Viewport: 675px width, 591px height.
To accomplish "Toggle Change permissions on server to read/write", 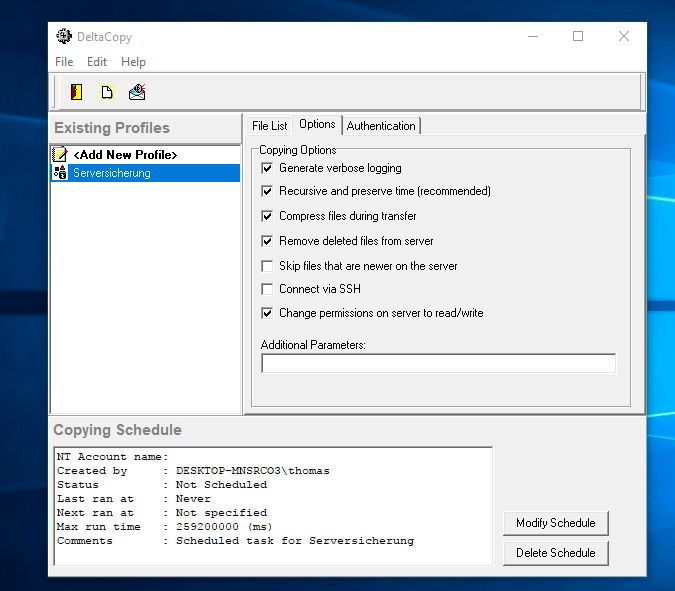I will pos(267,313).
